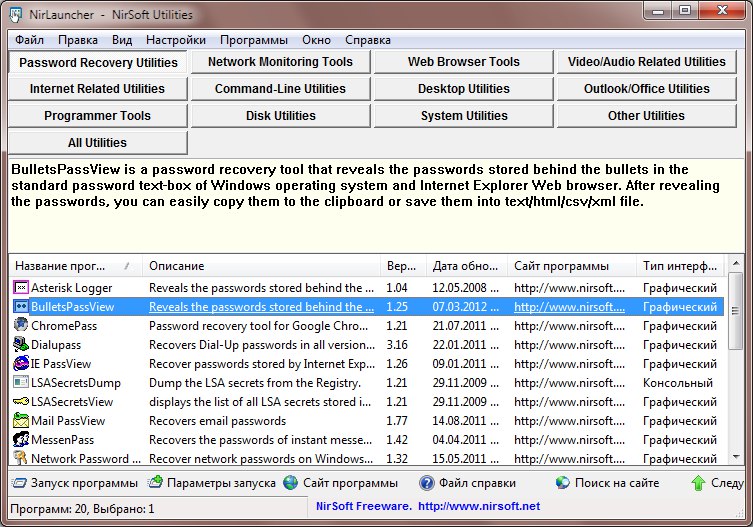Screen dimensions: 753x527
Task: Sort by Сайт программы column header
Action: point(572,266)
